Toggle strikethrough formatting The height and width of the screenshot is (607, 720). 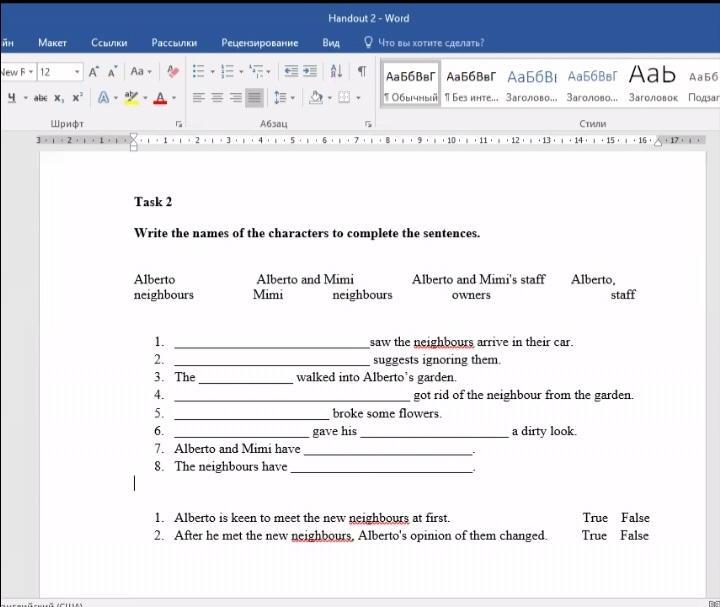[x=40, y=98]
